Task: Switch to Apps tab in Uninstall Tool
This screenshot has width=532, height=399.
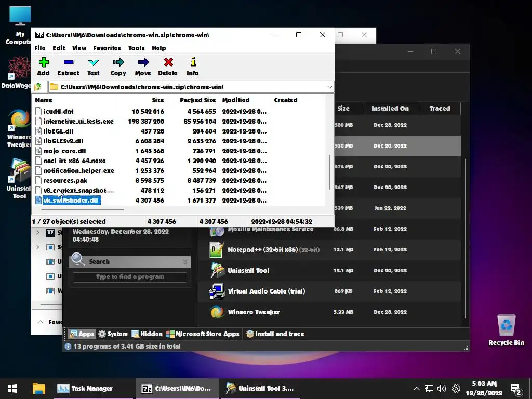Action: (x=82, y=334)
